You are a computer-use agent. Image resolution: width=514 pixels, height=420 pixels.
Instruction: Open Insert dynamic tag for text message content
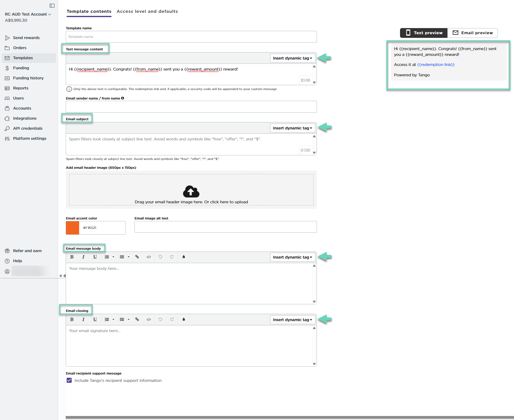(292, 58)
